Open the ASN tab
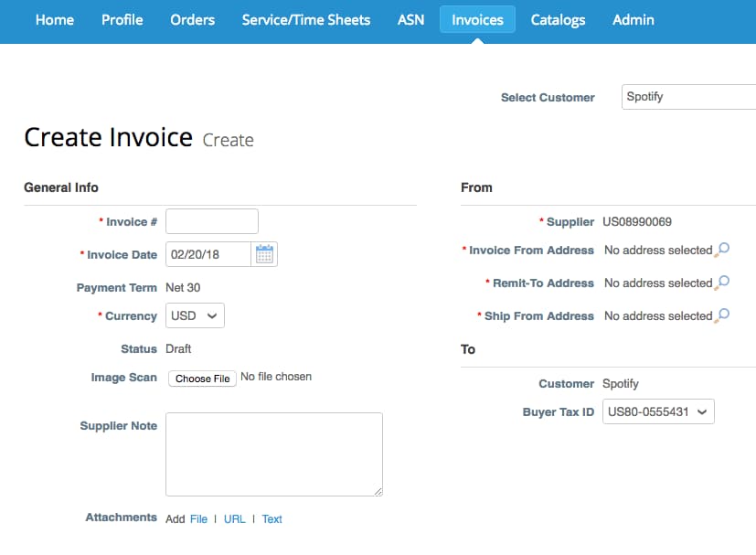 pos(410,19)
